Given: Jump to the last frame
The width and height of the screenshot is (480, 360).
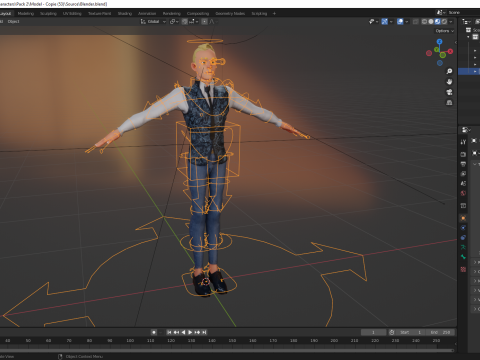Looking at the screenshot, I should click(204, 332).
